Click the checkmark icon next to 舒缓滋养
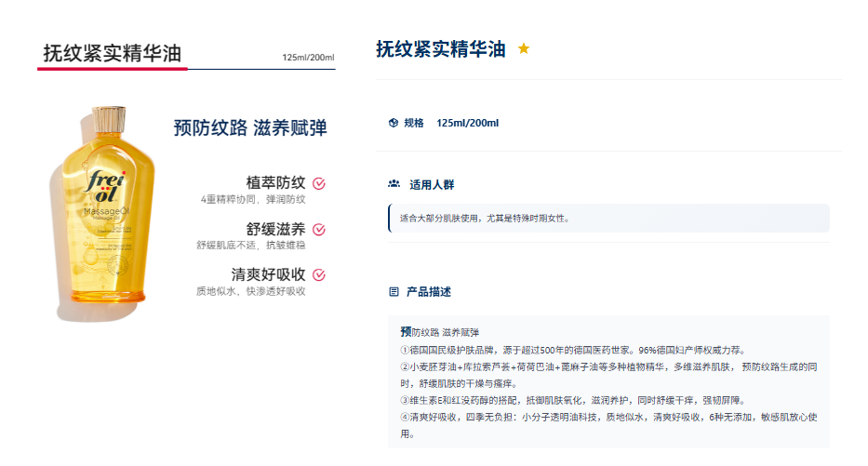868x466 pixels. pos(319,229)
